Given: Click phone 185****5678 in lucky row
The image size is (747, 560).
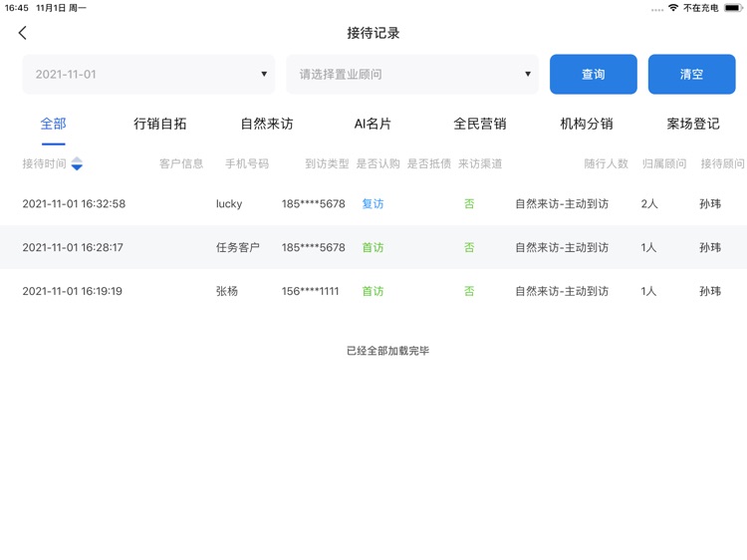Looking at the screenshot, I should 313,204.
